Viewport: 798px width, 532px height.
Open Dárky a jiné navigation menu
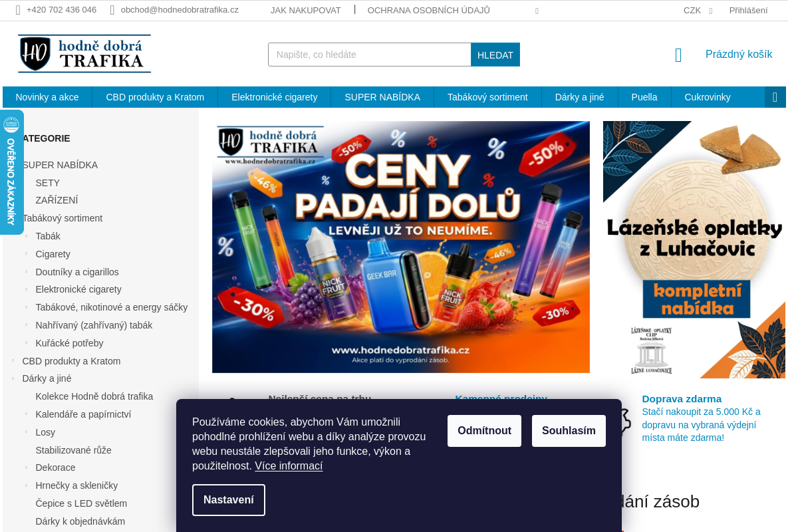click(580, 97)
